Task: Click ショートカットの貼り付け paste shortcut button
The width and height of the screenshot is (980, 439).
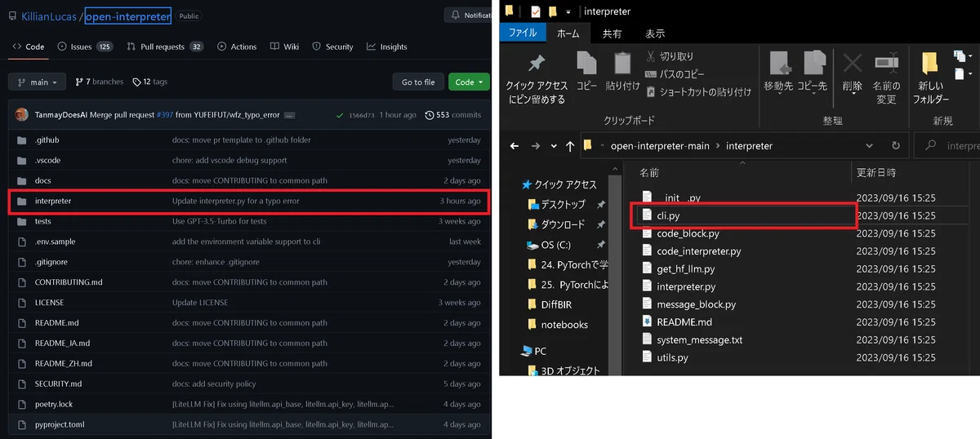Action: coord(698,92)
